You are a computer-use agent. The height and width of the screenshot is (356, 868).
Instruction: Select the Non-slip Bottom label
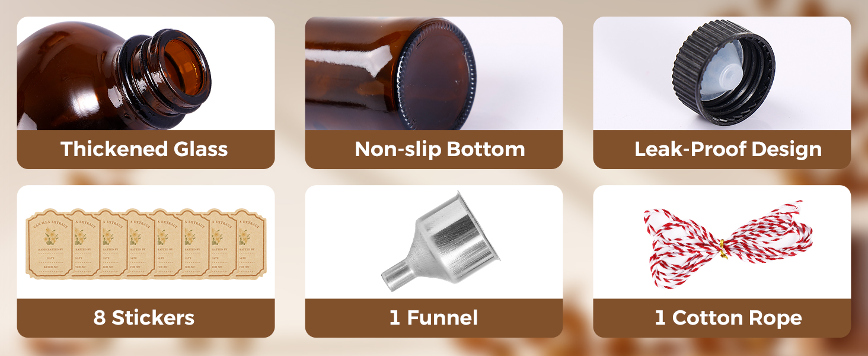pyautogui.click(x=440, y=149)
